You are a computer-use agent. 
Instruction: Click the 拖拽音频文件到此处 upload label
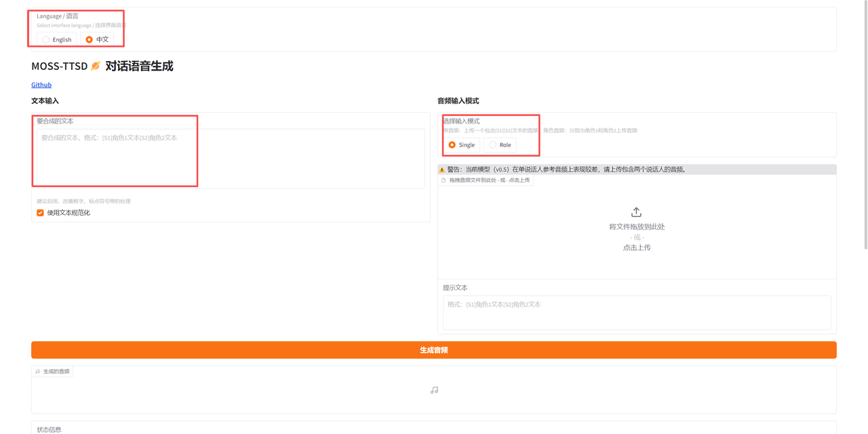(486, 180)
